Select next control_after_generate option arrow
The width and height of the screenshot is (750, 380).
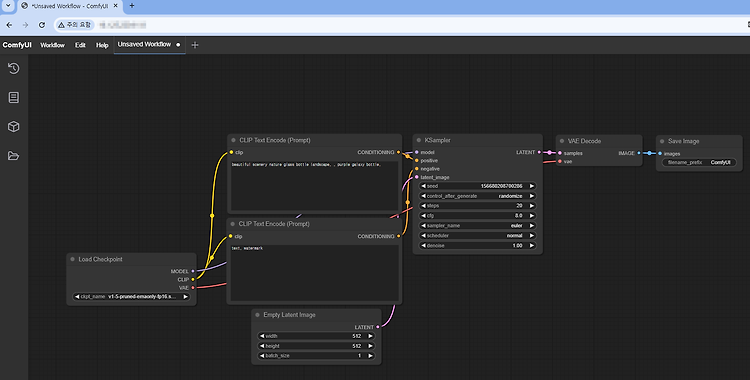(x=531, y=196)
